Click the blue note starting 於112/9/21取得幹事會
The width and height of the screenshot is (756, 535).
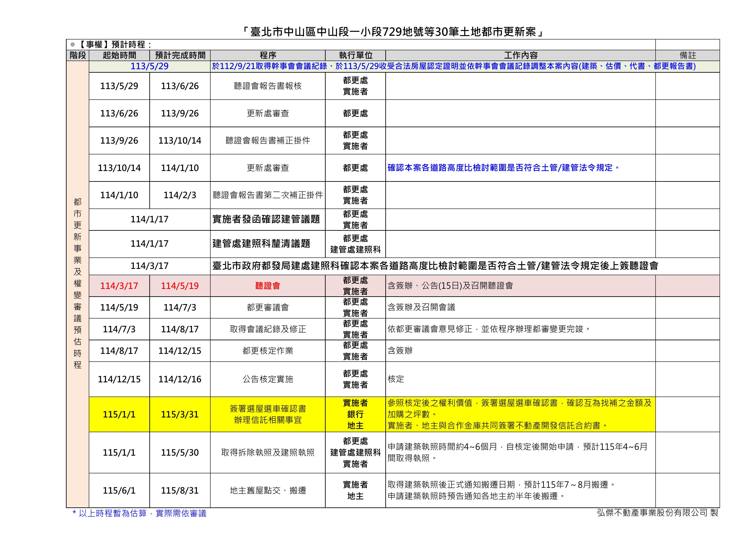(454, 67)
